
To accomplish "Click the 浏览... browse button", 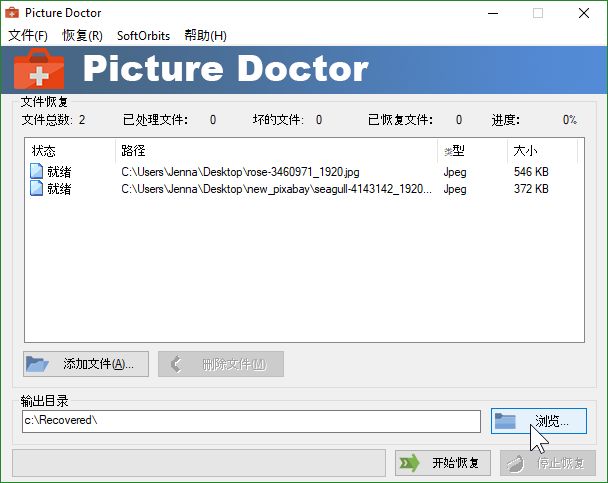I will 539,421.
